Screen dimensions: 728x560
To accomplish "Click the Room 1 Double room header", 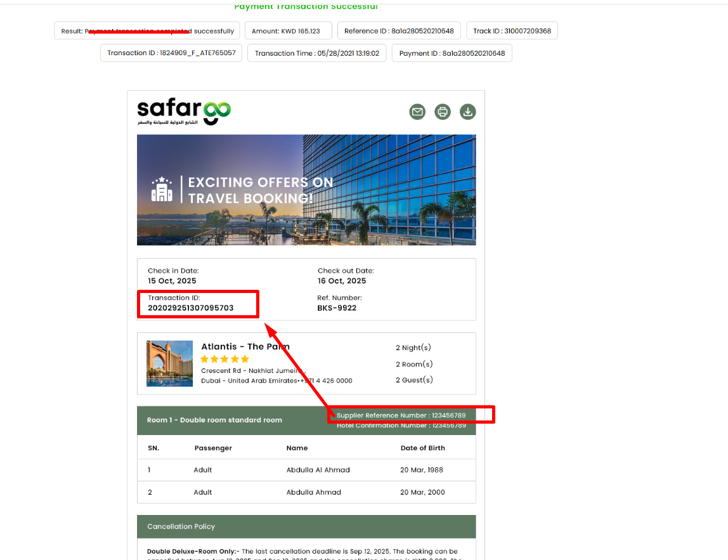I will click(214, 420).
